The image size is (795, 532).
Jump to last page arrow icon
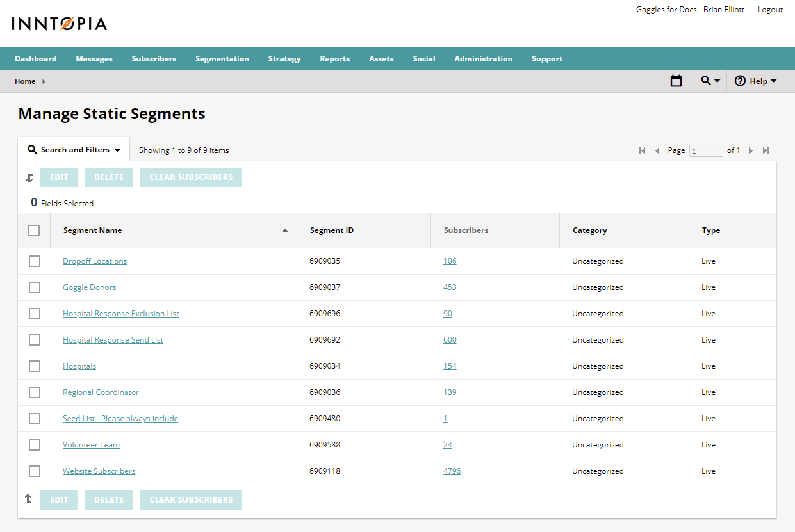[x=766, y=151]
